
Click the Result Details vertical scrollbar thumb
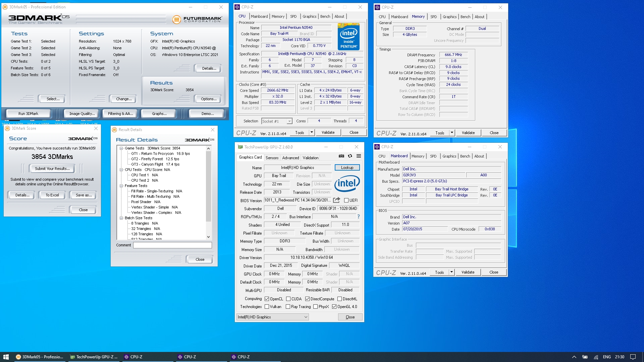(208, 186)
